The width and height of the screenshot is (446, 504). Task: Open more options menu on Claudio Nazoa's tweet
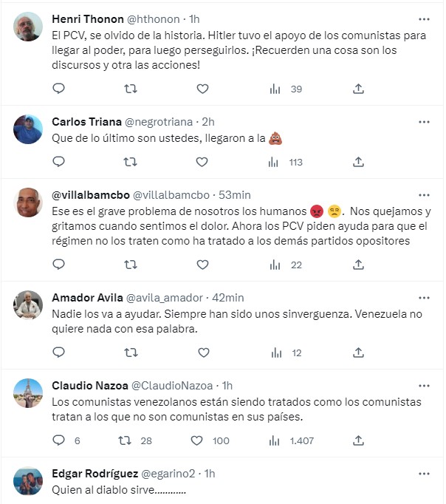click(x=424, y=385)
